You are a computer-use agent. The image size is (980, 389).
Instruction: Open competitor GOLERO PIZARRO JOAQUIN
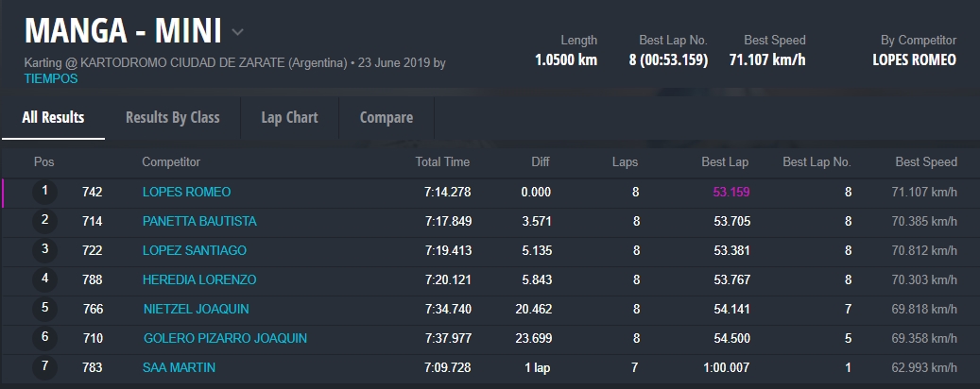point(225,339)
